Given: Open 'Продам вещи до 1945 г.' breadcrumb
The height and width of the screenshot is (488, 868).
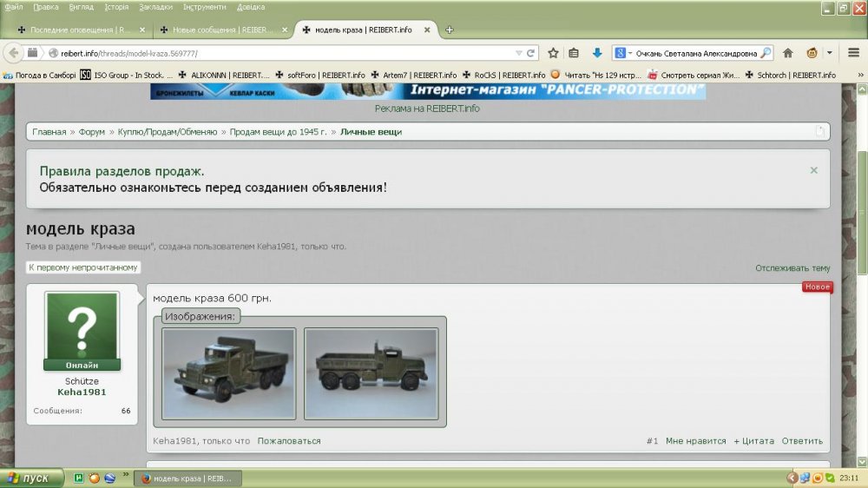Looking at the screenshot, I should click(x=278, y=132).
